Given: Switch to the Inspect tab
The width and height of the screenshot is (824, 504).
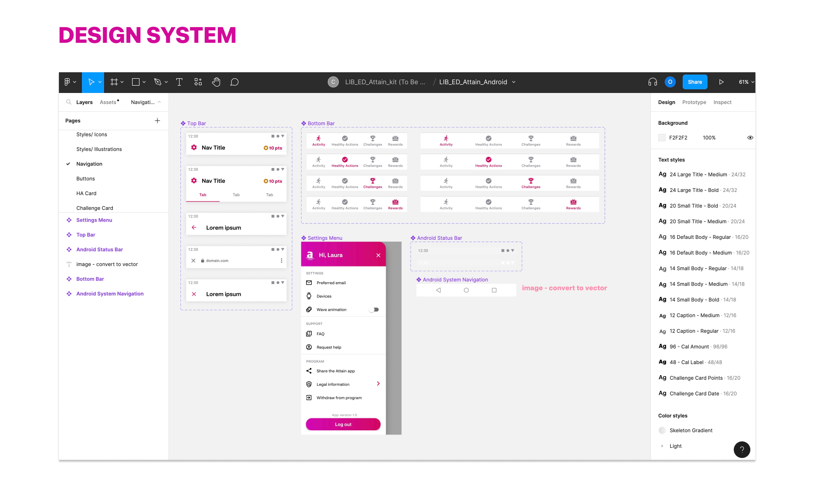Looking at the screenshot, I should [722, 102].
